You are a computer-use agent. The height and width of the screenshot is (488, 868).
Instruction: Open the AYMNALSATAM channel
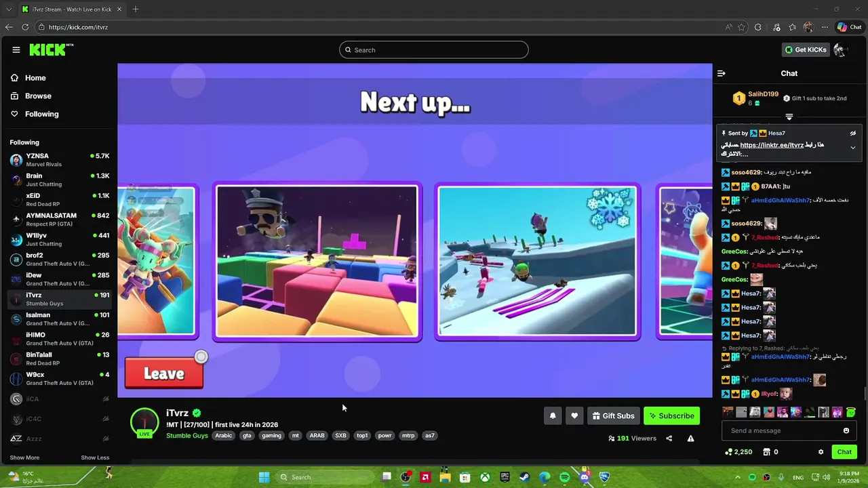[60, 220]
